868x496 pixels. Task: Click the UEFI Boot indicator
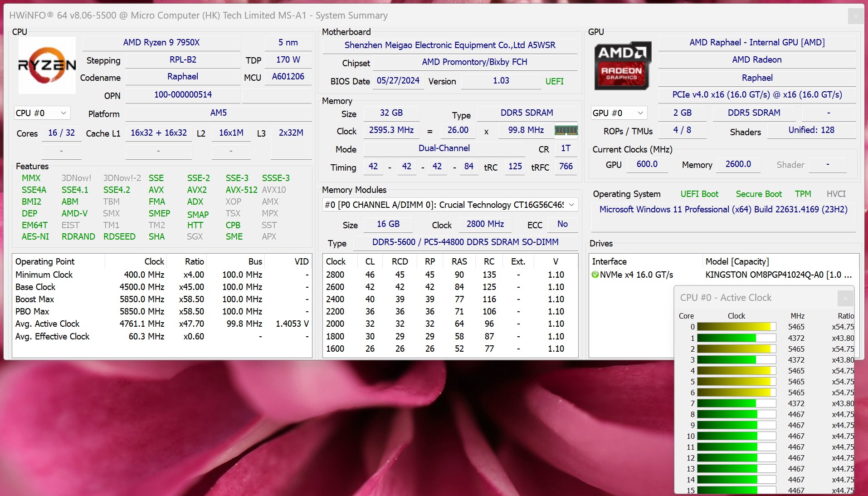[699, 194]
